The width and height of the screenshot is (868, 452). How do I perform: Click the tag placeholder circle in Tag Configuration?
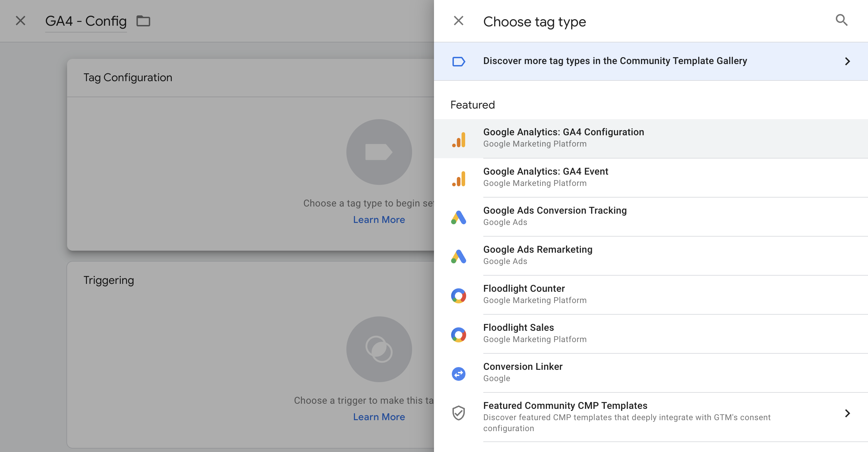[x=379, y=152]
